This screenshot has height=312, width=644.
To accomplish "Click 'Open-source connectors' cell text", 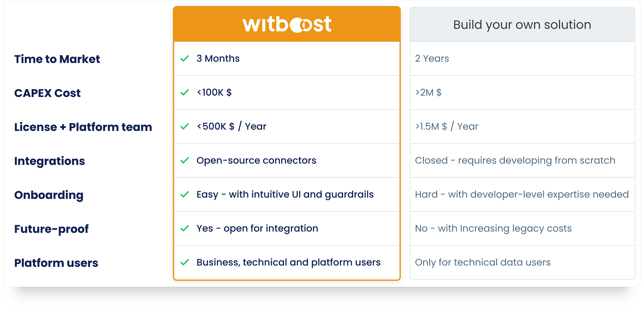I will 256,160.
